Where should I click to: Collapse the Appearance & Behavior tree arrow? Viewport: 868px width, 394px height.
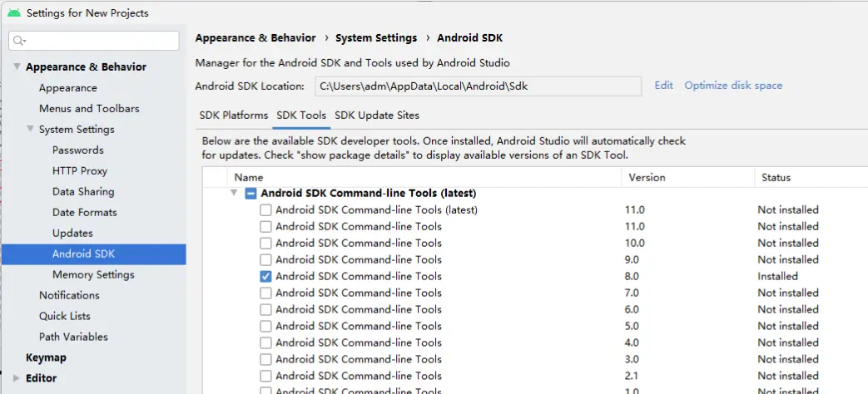(17, 66)
